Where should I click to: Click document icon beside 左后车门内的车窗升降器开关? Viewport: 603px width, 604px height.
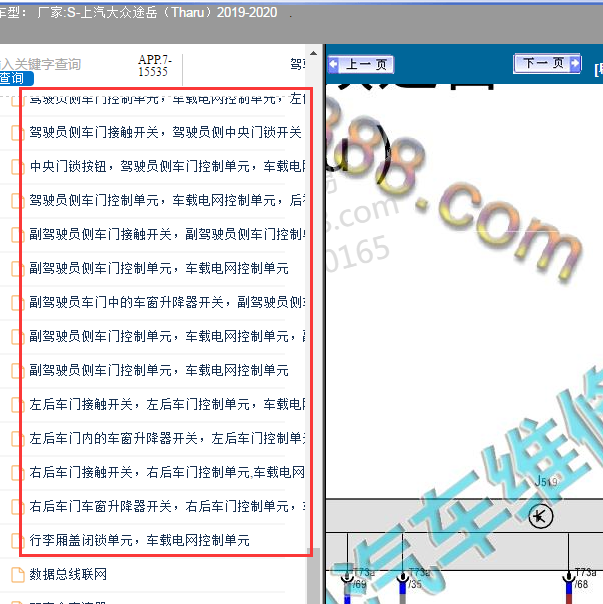tap(17, 439)
